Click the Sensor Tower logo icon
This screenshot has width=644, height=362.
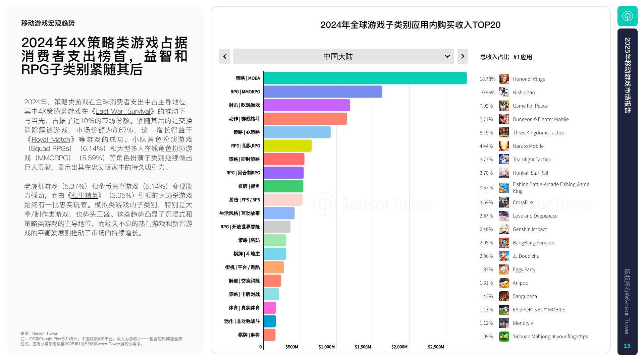point(627,16)
